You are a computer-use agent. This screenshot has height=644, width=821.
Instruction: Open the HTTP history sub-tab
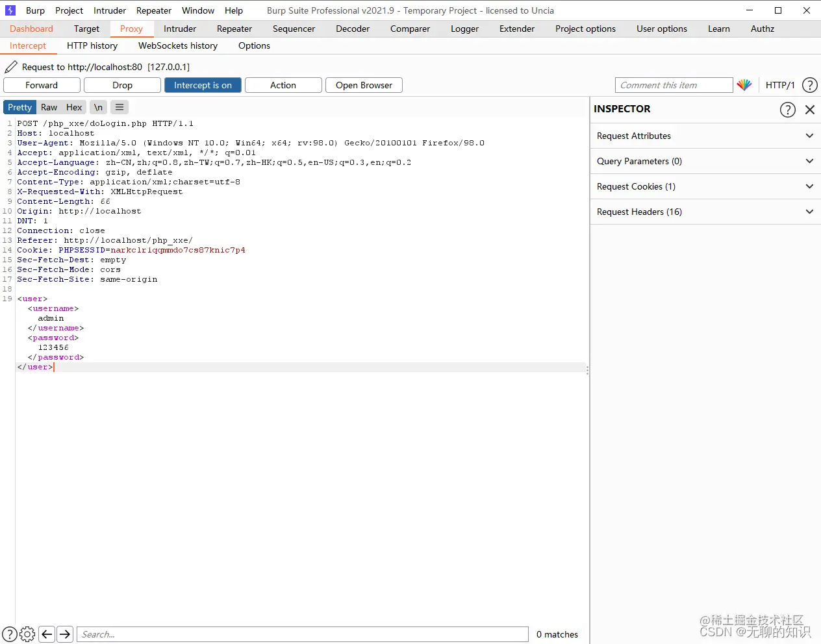[x=92, y=45]
